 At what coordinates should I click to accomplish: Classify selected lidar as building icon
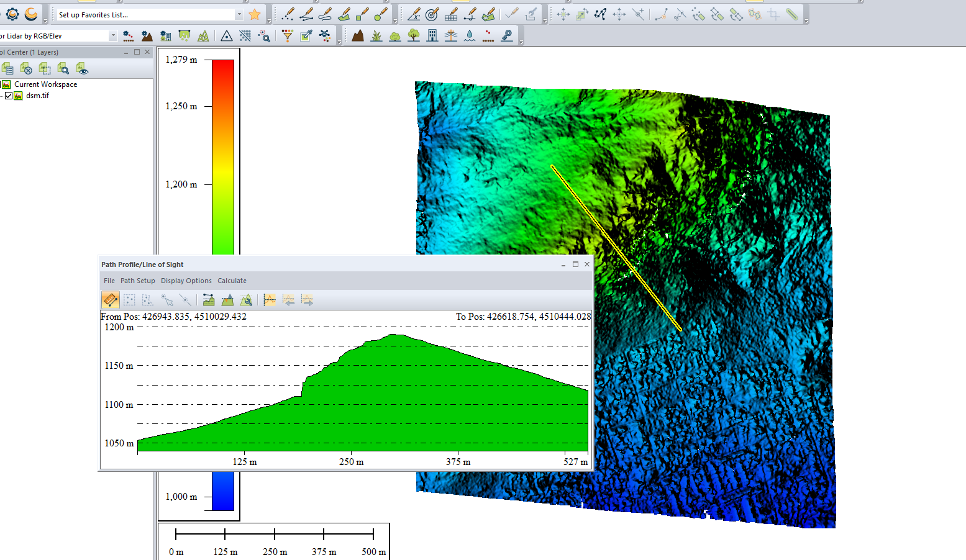click(x=432, y=36)
